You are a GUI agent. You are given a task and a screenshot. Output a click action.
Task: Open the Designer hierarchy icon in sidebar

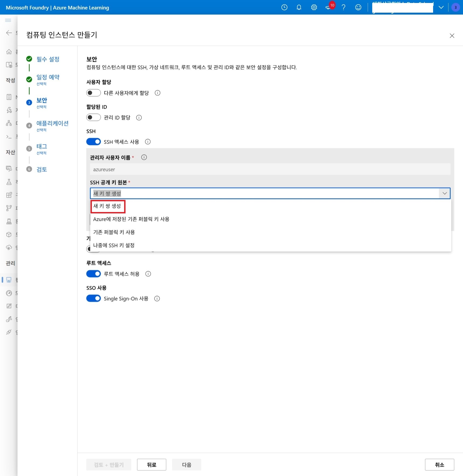9,123
